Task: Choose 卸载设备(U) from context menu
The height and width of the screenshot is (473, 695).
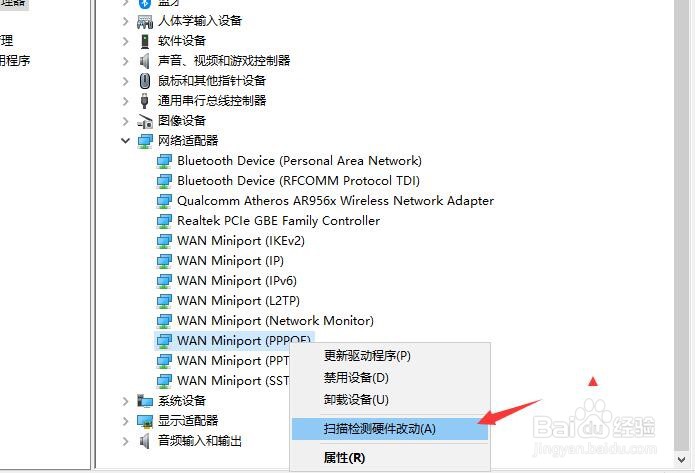Action: tap(356, 400)
